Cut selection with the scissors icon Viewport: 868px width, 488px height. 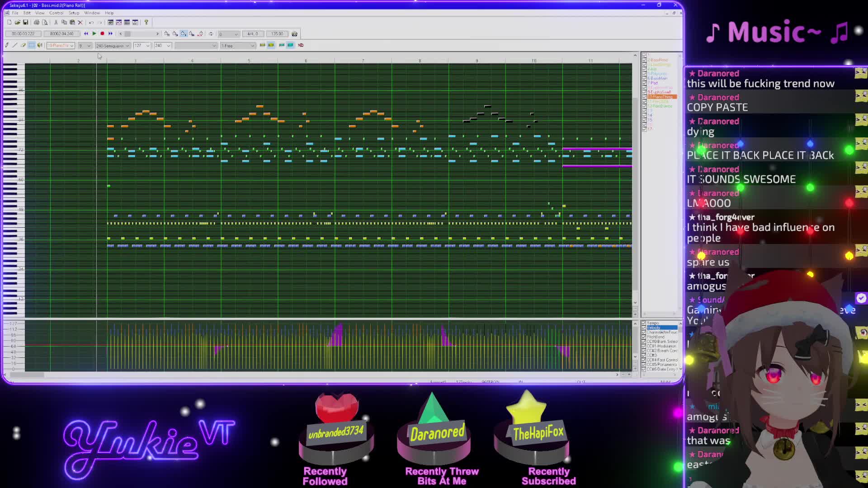coord(56,22)
